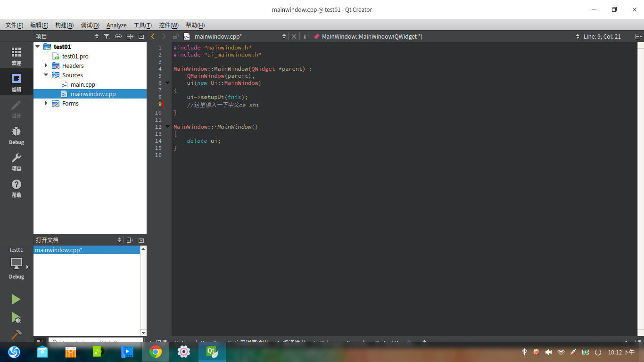Toggle the left sidebar visibility button
This screenshot has width=644, height=362.
40,342
